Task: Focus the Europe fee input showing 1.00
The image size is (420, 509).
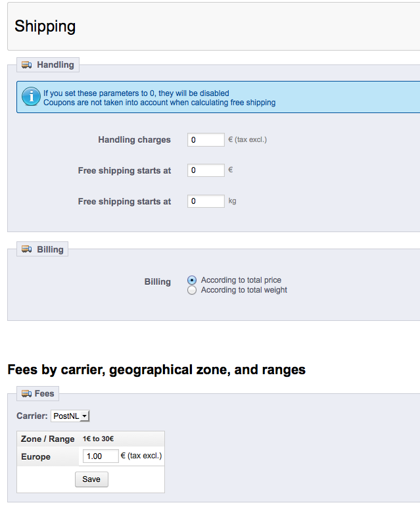Action: click(x=101, y=456)
